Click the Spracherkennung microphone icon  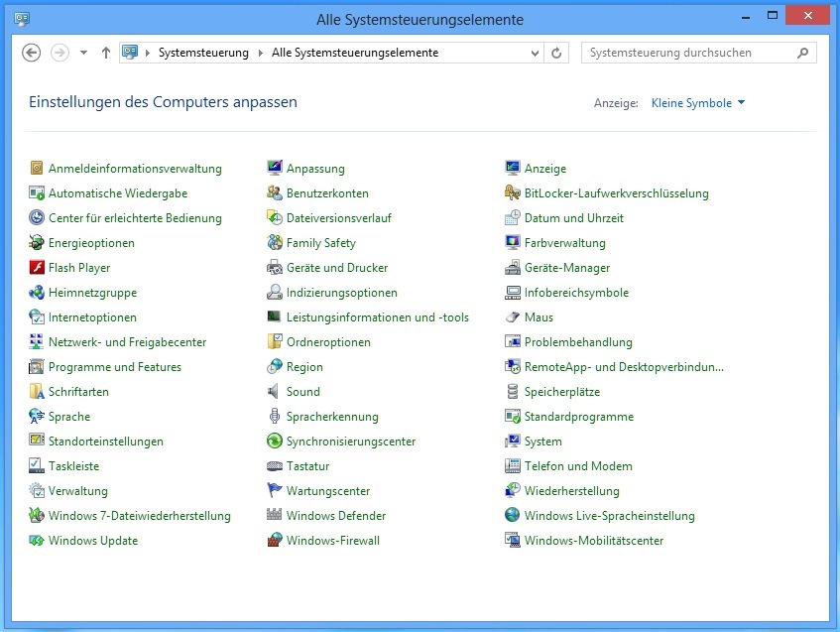[275, 416]
